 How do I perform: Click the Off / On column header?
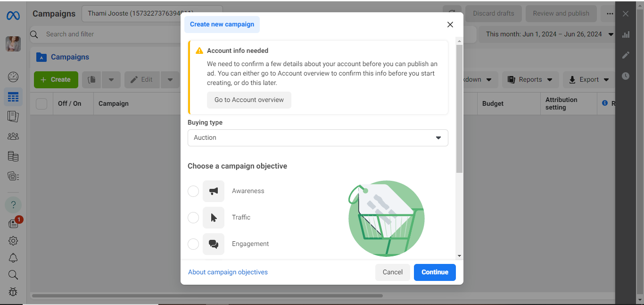tap(70, 104)
